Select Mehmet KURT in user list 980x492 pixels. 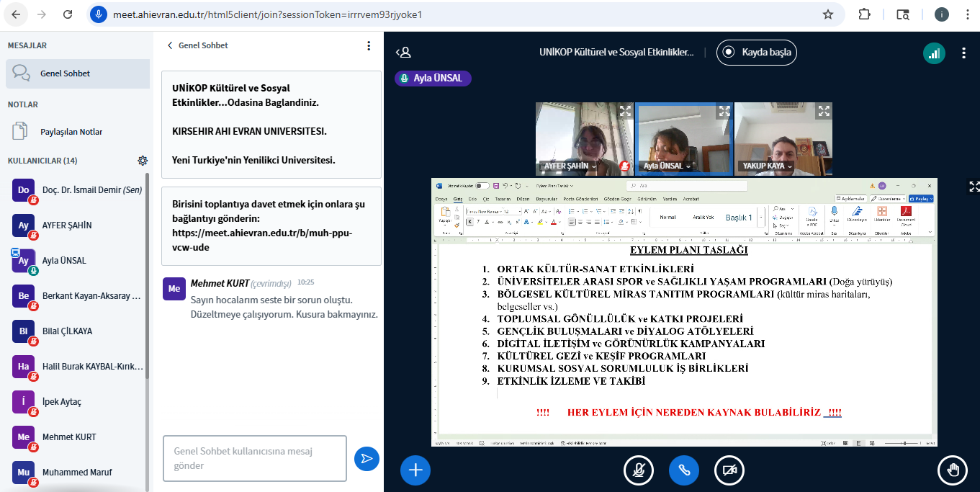(69, 437)
